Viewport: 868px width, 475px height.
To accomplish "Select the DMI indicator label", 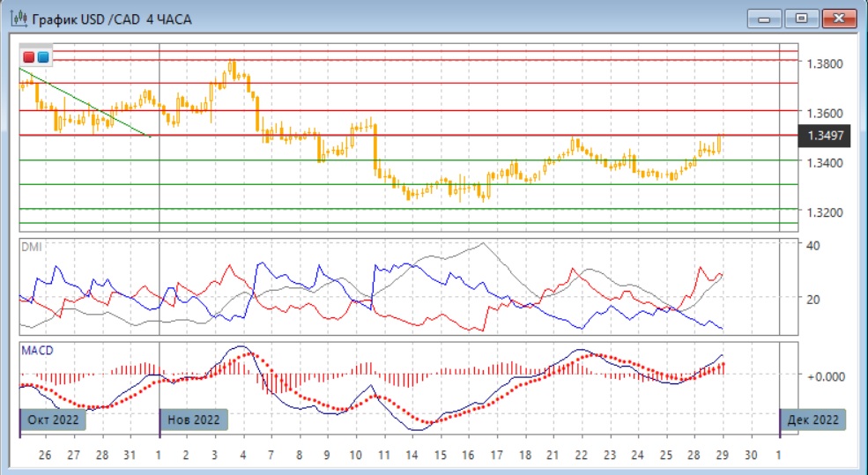I will point(30,248).
